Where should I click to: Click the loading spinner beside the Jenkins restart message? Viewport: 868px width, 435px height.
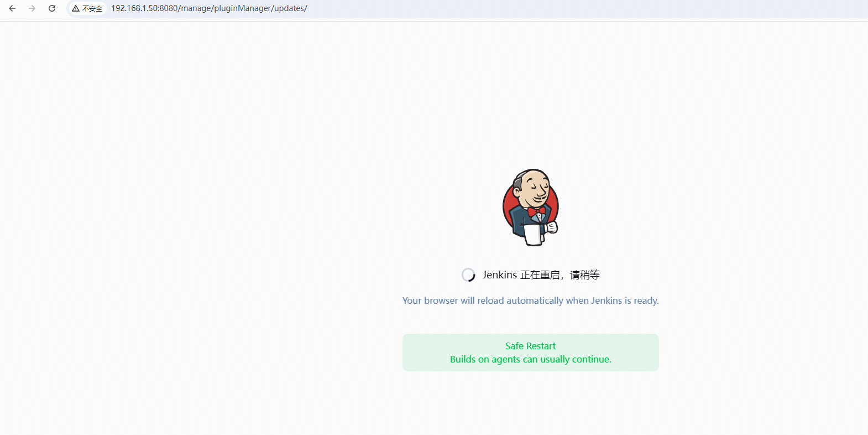click(468, 275)
